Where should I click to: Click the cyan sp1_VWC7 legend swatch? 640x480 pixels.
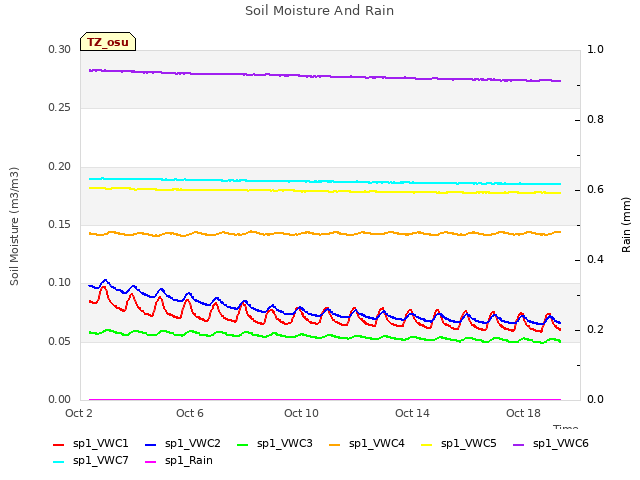point(59,462)
